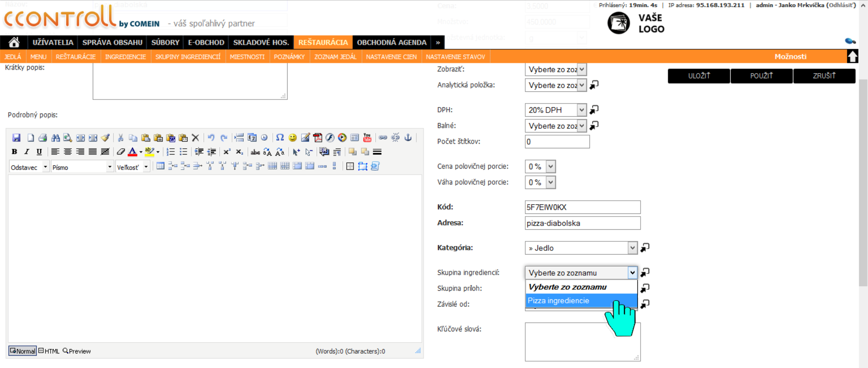Toggle underline text formatting
Image resolution: width=868 pixels, height=368 pixels.
coord(39,152)
